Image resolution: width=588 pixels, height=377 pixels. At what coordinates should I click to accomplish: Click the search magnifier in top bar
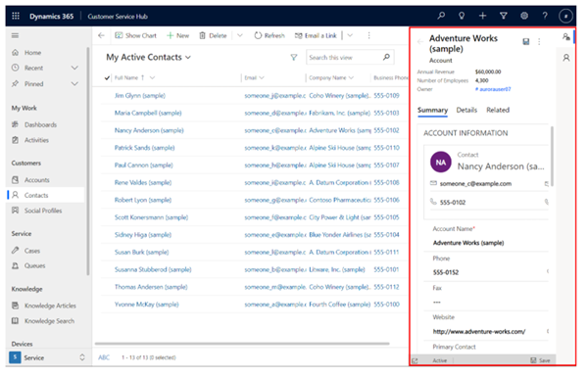(x=441, y=16)
